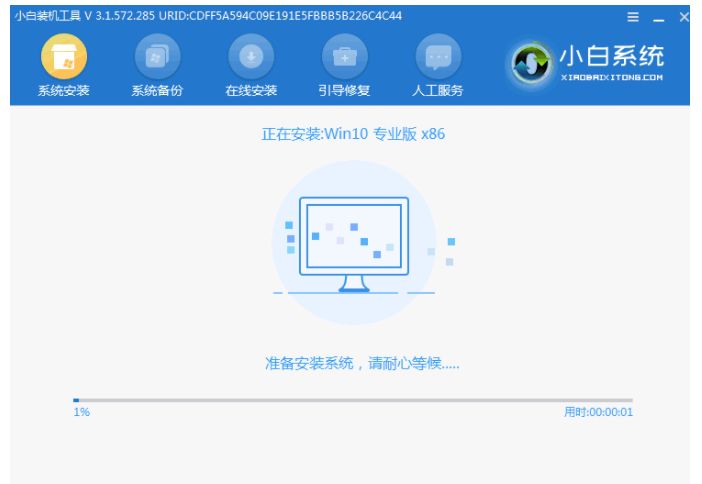The height and width of the screenshot is (484, 702).
Task: Click the round 小白系统 logo icon
Action: (531, 63)
